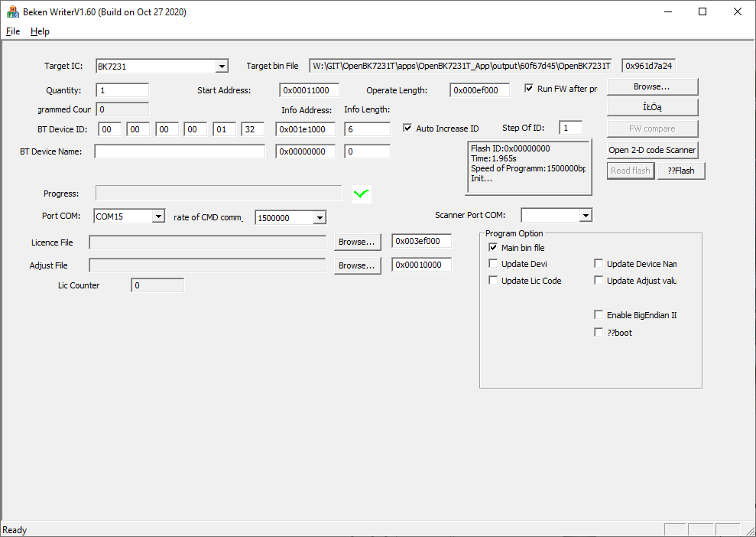Focus the Info Address field 0x001e1000

[x=306, y=129]
